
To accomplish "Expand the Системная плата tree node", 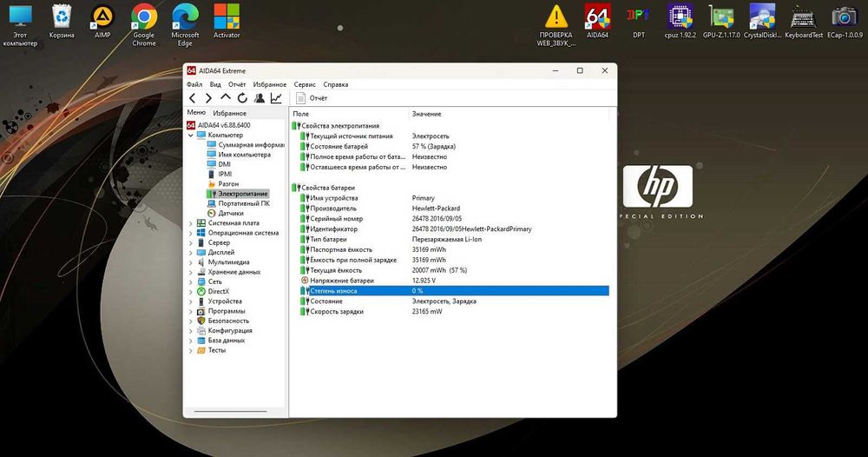I will pyautogui.click(x=190, y=223).
